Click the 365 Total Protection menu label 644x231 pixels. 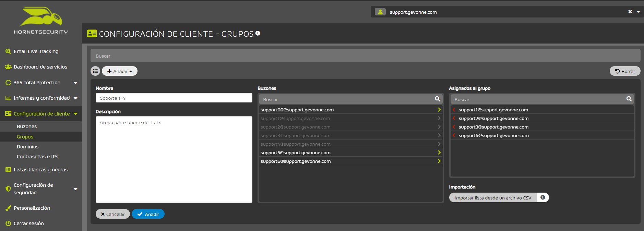coord(37,83)
